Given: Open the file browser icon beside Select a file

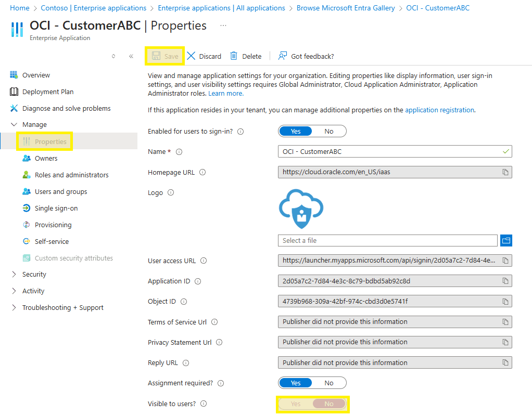Looking at the screenshot, I should click(505, 240).
